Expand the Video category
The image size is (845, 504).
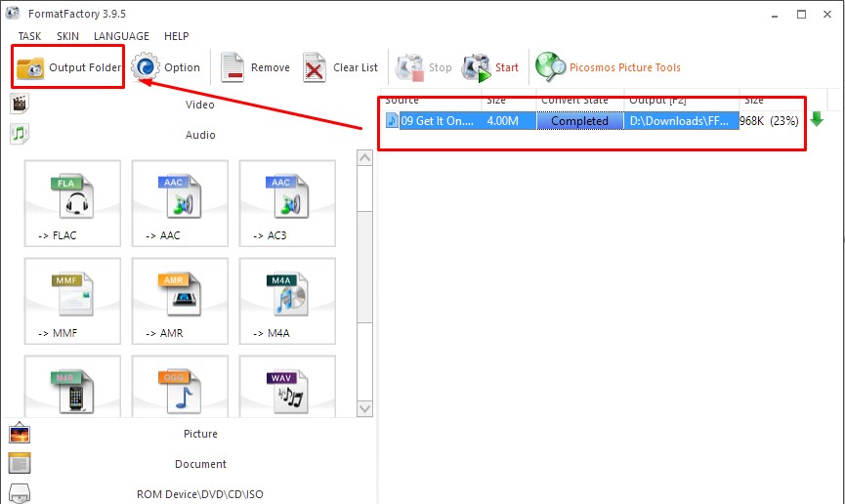click(x=200, y=105)
